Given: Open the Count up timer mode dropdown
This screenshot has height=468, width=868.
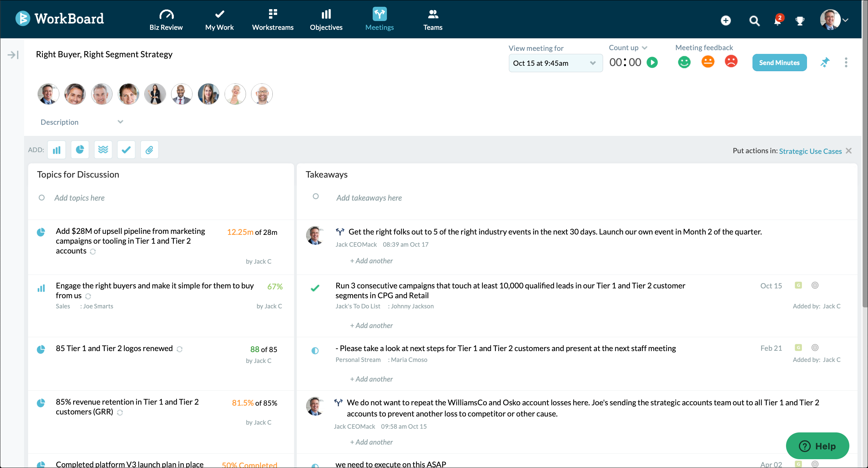Looking at the screenshot, I should 628,48.
